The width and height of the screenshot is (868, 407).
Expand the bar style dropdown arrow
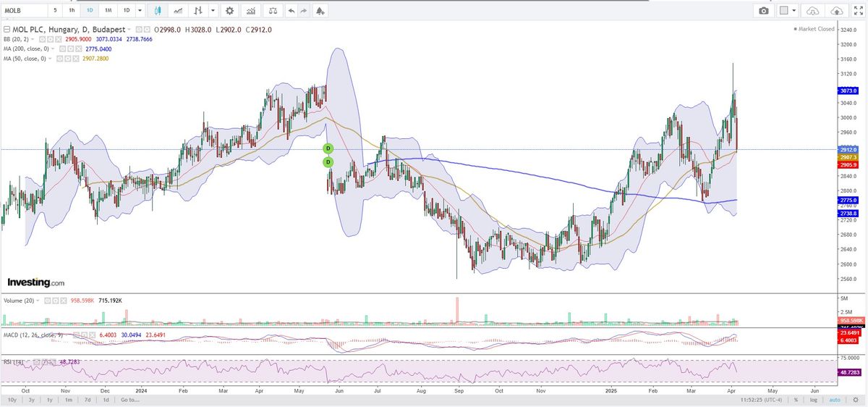[212, 11]
